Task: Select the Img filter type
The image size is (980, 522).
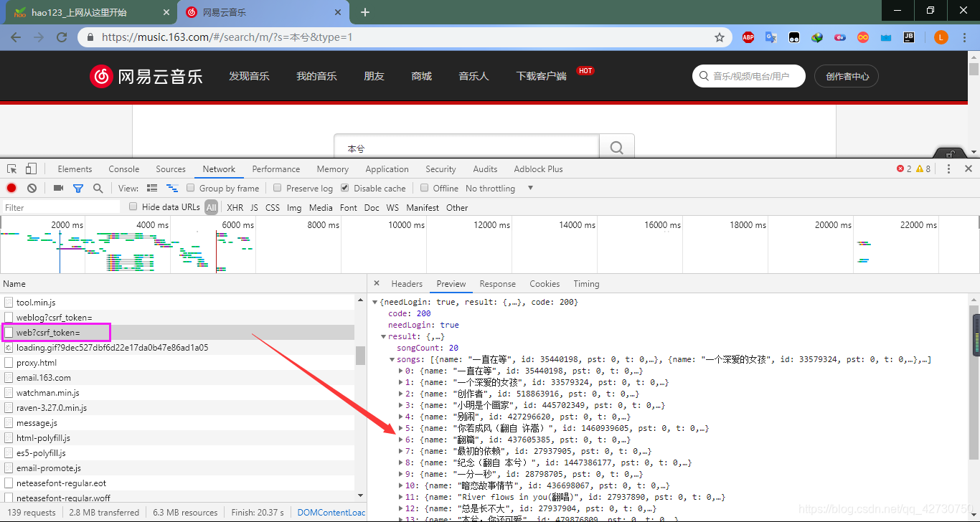Action: [294, 207]
